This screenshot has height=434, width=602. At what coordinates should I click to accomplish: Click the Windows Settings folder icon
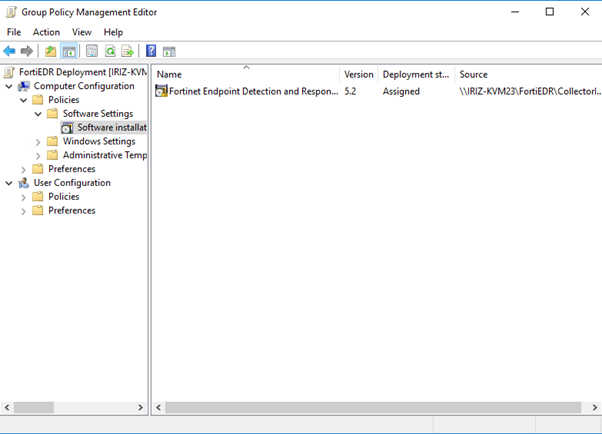click(x=52, y=141)
